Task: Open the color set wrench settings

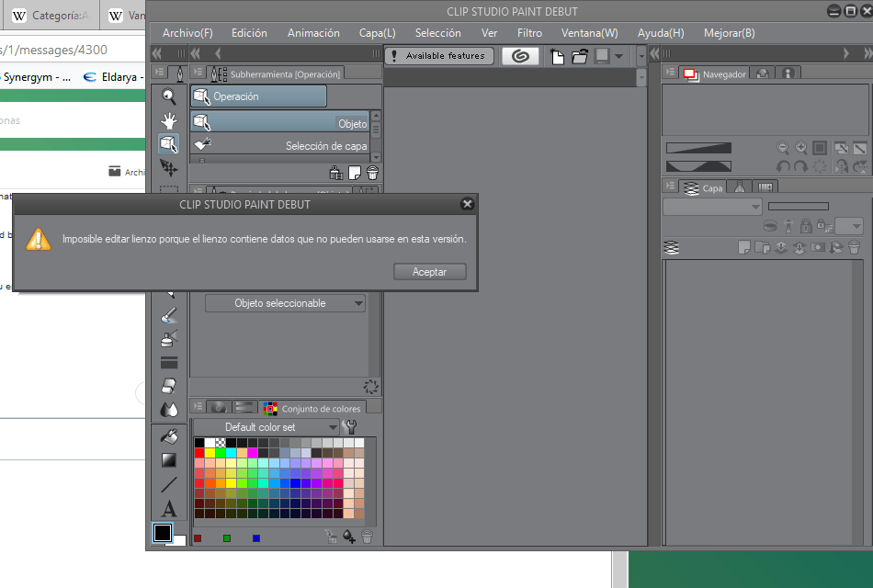Action: 350,427
